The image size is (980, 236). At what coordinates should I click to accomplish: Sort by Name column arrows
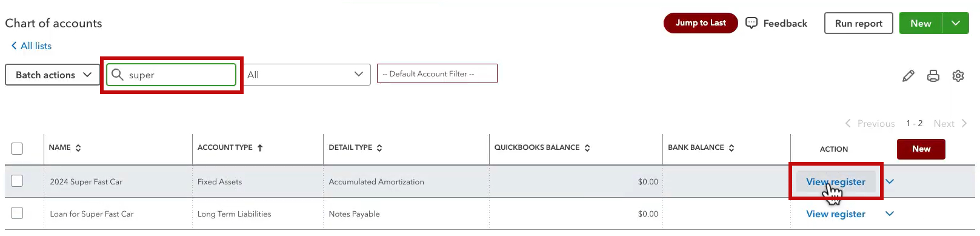[78, 147]
